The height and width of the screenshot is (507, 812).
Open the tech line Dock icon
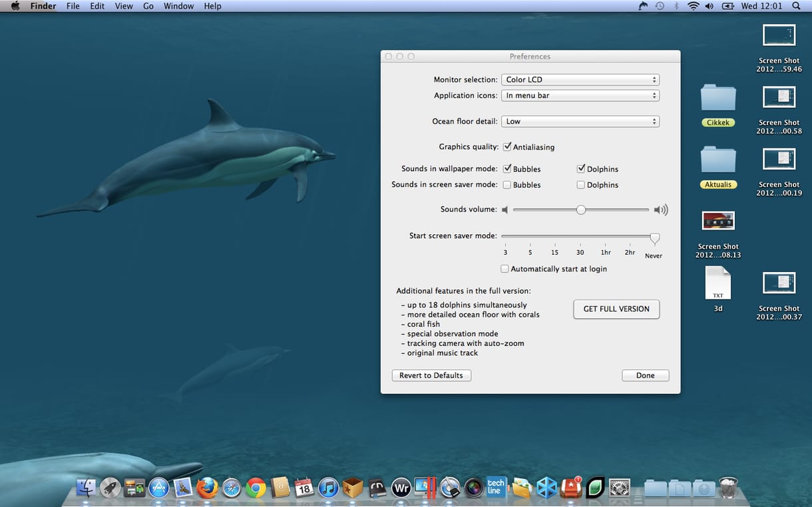pos(496,487)
